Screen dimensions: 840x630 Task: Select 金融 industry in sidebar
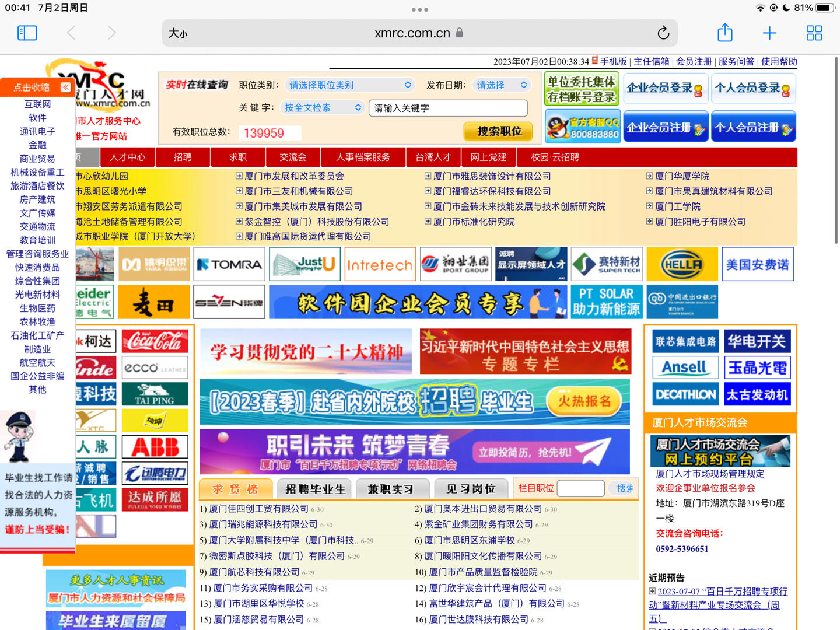37,145
